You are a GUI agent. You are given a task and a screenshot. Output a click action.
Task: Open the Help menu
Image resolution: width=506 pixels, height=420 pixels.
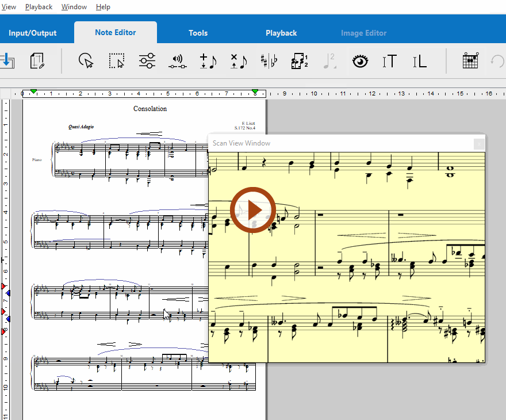[103, 7]
